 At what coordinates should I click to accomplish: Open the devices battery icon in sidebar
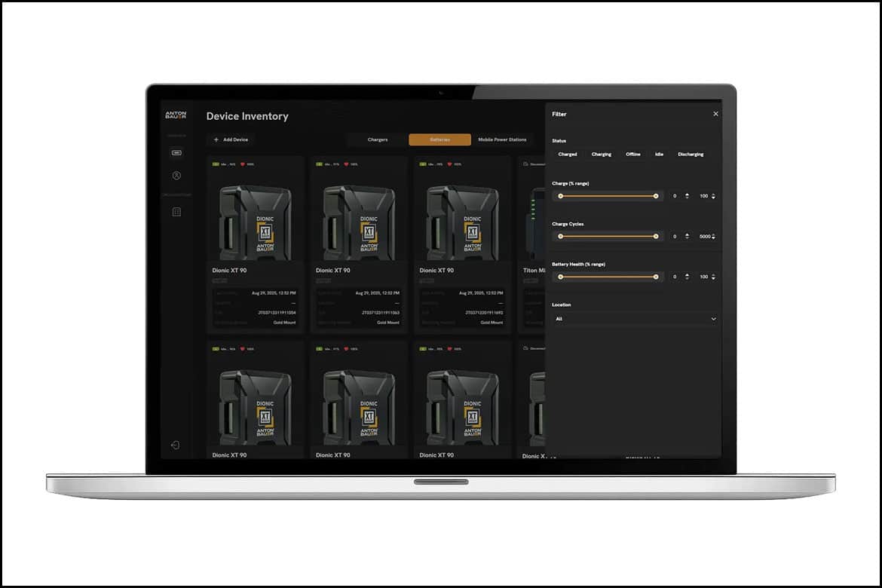coord(176,152)
